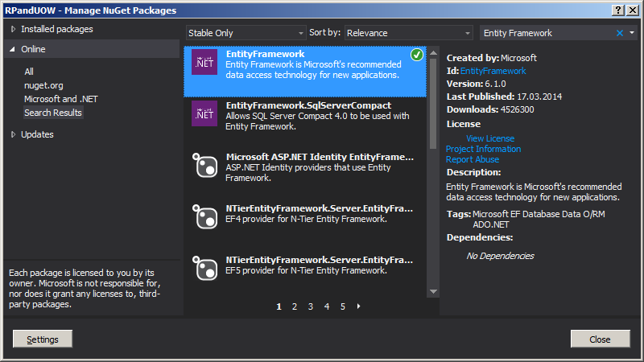Clear the search box with X icon
644x362 pixels.
point(620,33)
